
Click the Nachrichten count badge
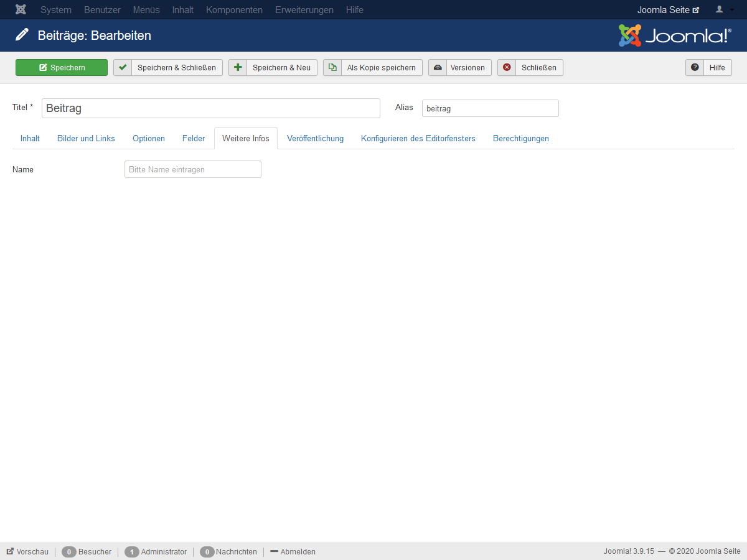click(x=207, y=552)
